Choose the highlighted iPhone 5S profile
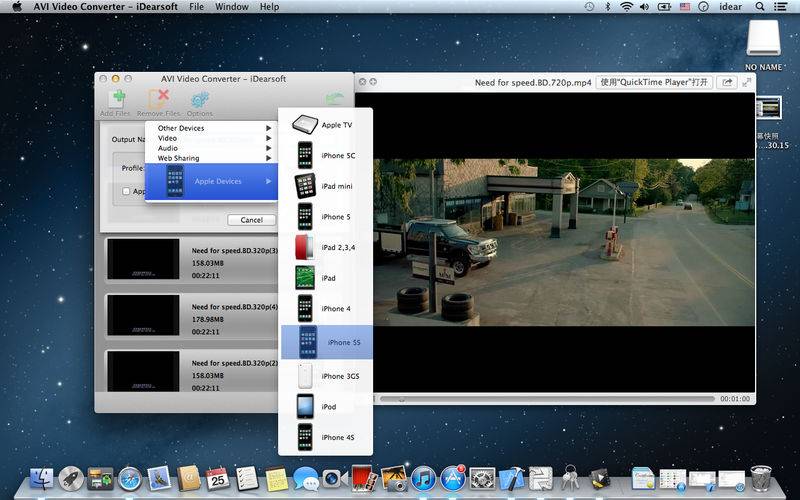The height and width of the screenshot is (500, 800). [x=327, y=342]
